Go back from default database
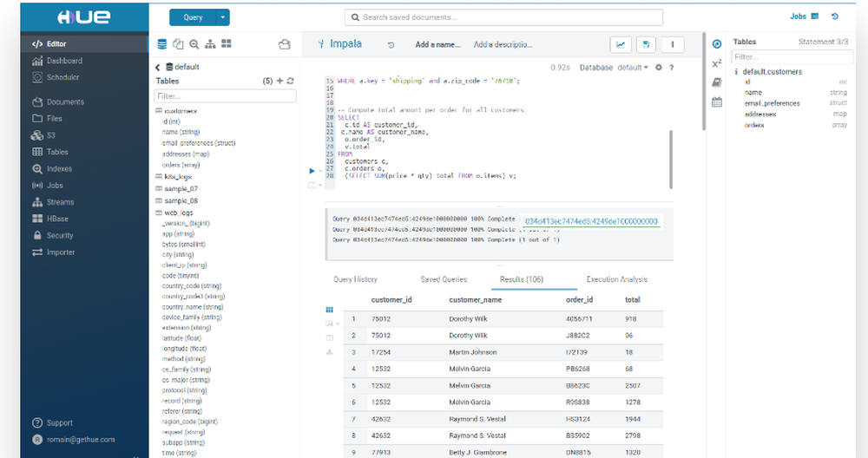The width and height of the screenshot is (868, 458). [158, 68]
